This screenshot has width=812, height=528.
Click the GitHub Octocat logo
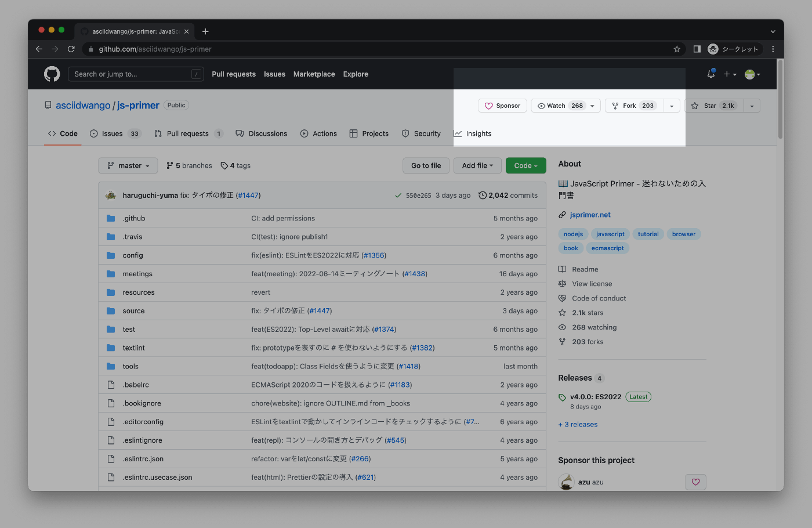[x=52, y=74]
